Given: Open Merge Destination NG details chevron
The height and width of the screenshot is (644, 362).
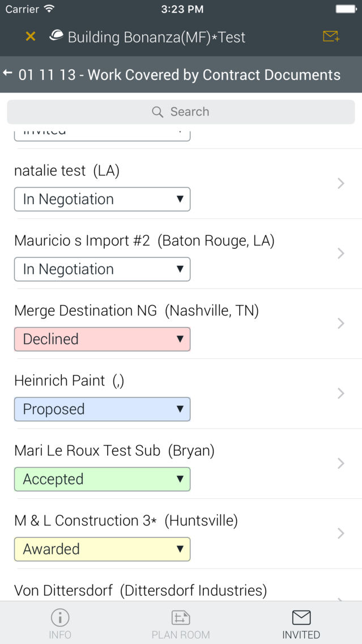Looking at the screenshot, I should (340, 324).
